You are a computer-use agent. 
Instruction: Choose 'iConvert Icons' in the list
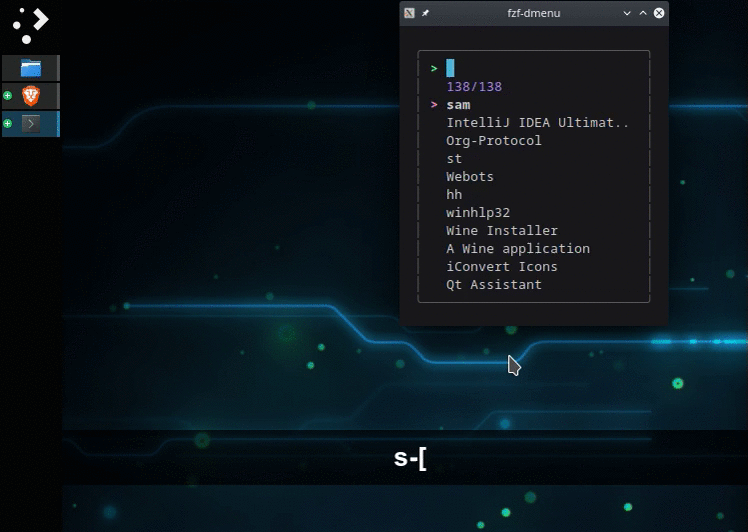(502, 267)
